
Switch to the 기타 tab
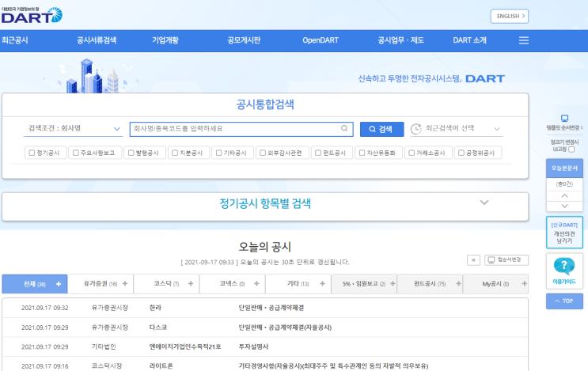(298, 284)
